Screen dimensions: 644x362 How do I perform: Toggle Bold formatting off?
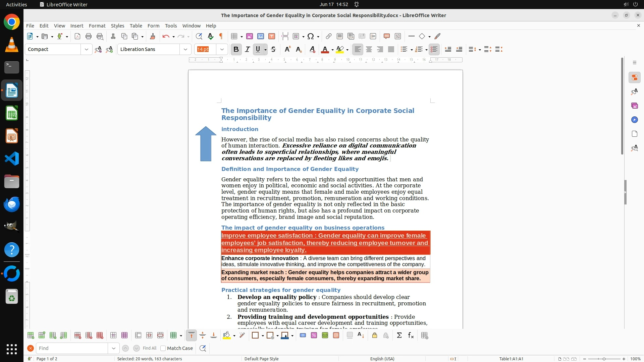click(x=236, y=49)
